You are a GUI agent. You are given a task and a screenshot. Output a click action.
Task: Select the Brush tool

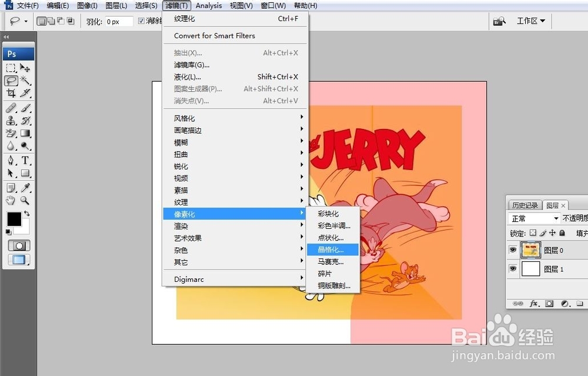pos(25,108)
